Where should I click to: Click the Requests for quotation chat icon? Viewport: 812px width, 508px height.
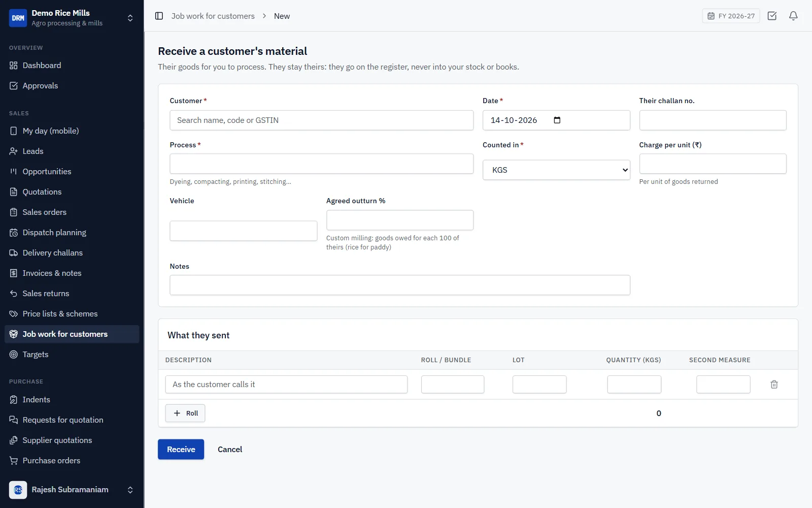tap(14, 420)
